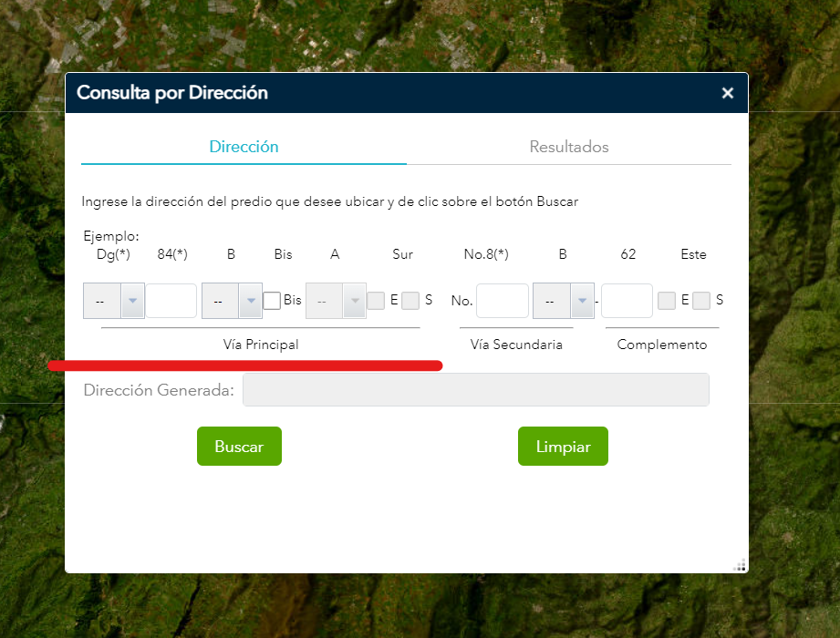This screenshot has height=638, width=840.
Task: Expand the letter dropdown left of Bis checkbox
Action: pyautogui.click(x=232, y=301)
